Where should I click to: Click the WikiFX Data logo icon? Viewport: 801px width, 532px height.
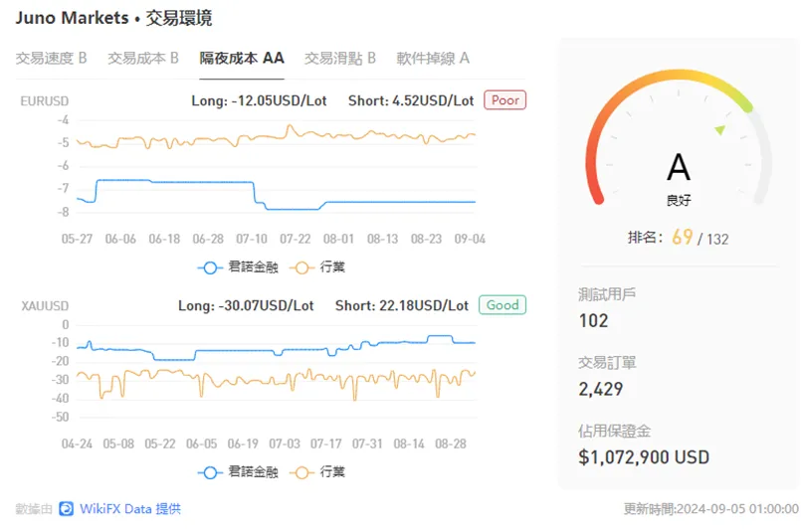pyautogui.click(x=66, y=509)
